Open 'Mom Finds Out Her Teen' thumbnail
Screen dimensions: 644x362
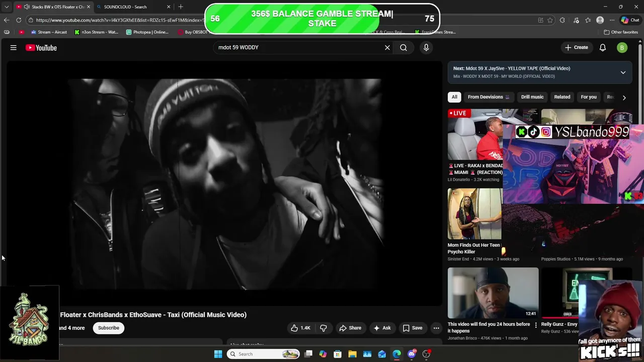click(x=475, y=214)
